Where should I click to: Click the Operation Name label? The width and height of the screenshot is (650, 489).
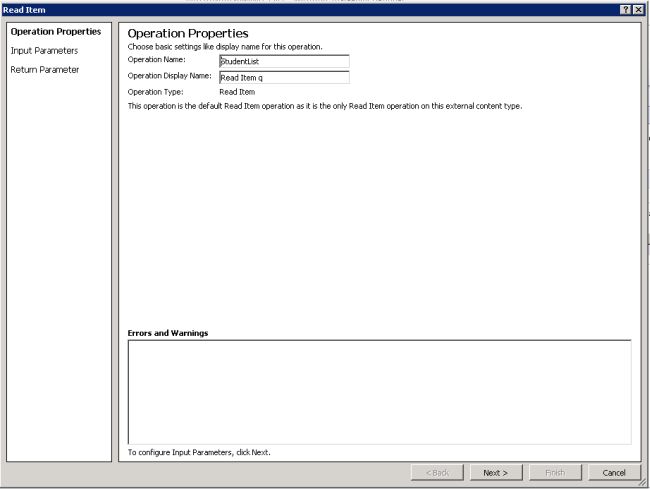pyautogui.click(x=157, y=60)
